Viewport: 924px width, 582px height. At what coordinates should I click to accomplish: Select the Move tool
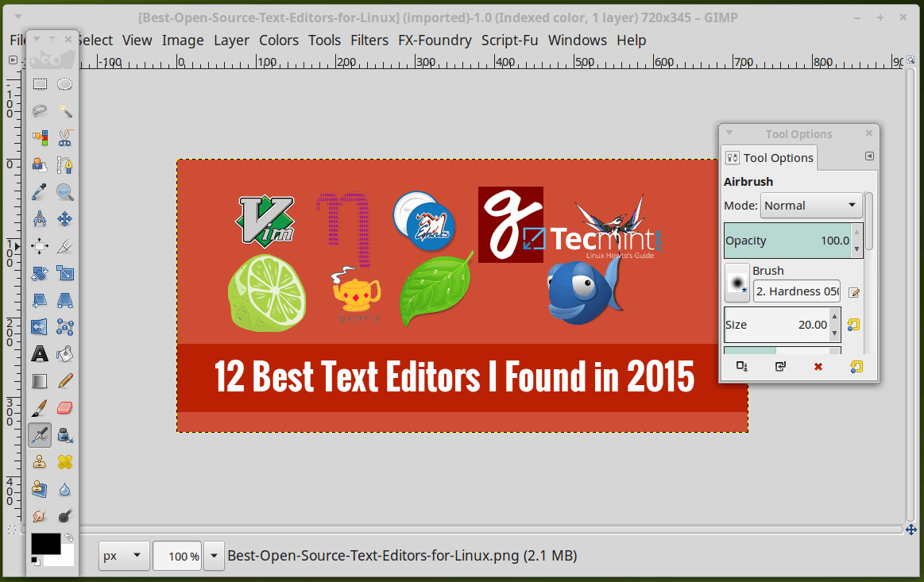[x=65, y=219]
